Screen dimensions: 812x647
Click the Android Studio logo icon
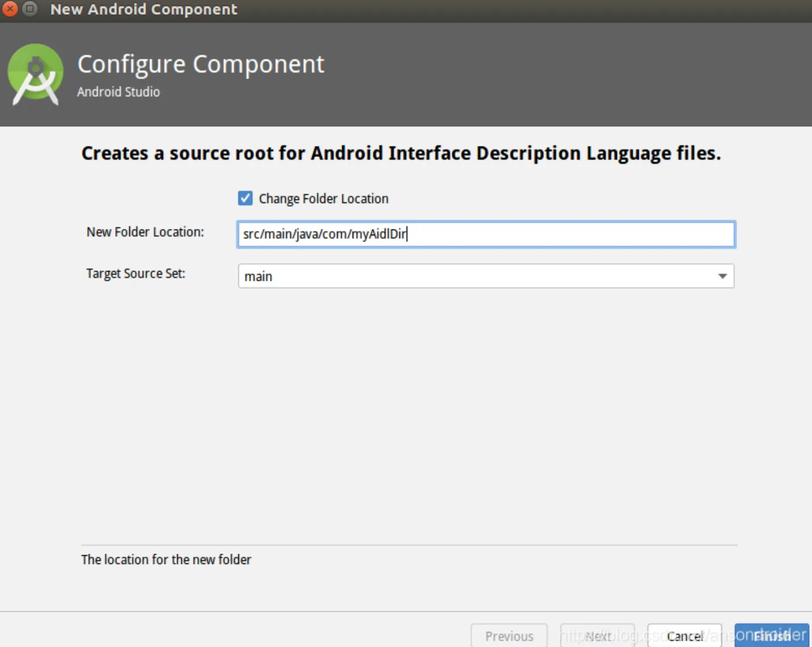point(35,74)
